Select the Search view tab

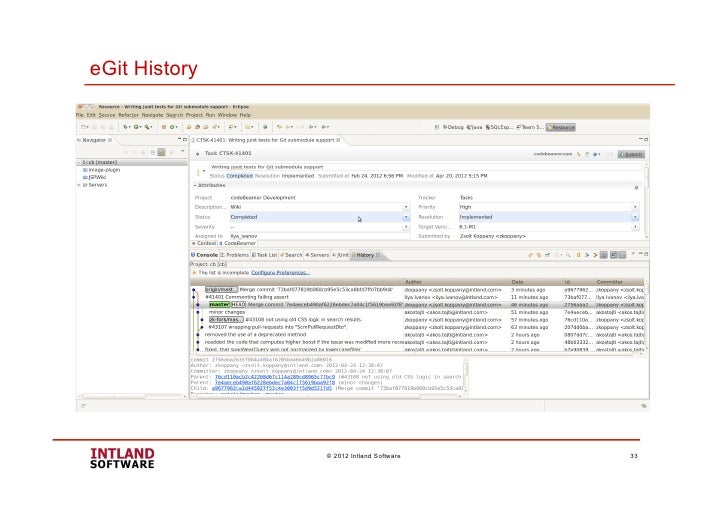pos(291,255)
